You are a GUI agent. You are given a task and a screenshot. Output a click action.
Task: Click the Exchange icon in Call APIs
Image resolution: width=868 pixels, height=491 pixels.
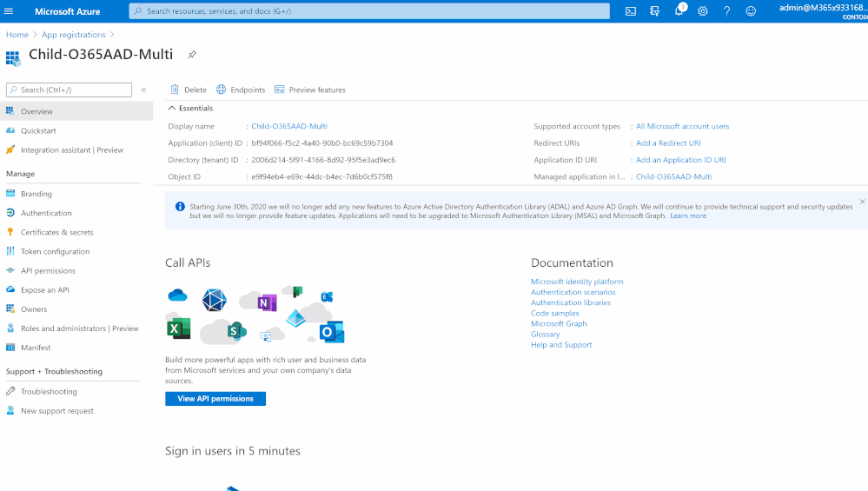click(x=327, y=296)
